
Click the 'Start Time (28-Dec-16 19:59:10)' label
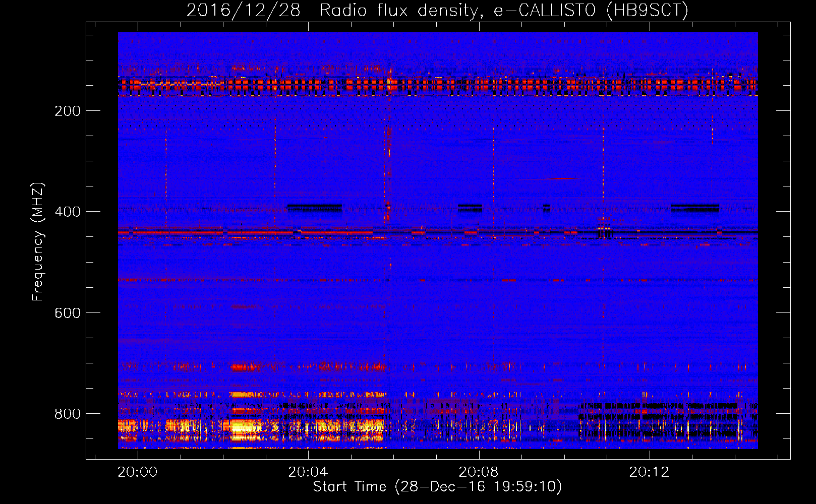[437, 487]
